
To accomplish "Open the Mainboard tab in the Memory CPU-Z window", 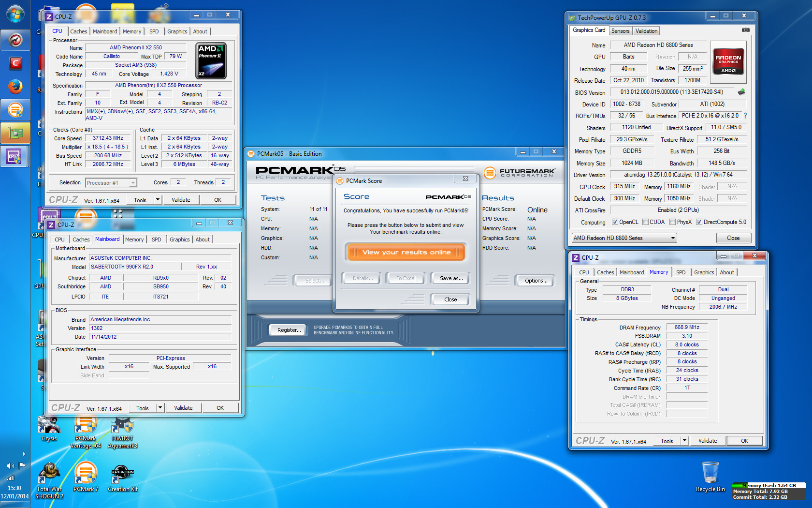I will [631, 272].
